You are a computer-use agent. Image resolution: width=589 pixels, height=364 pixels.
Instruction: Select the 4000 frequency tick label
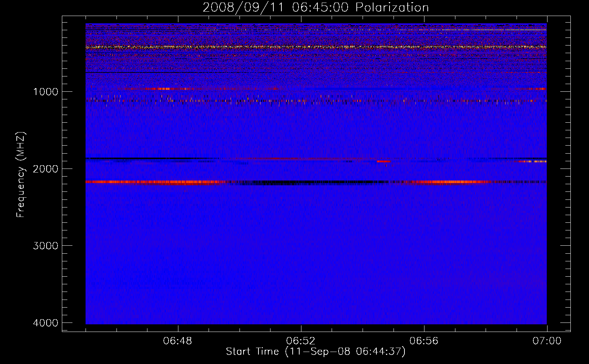pyautogui.click(x=46, y=323)
